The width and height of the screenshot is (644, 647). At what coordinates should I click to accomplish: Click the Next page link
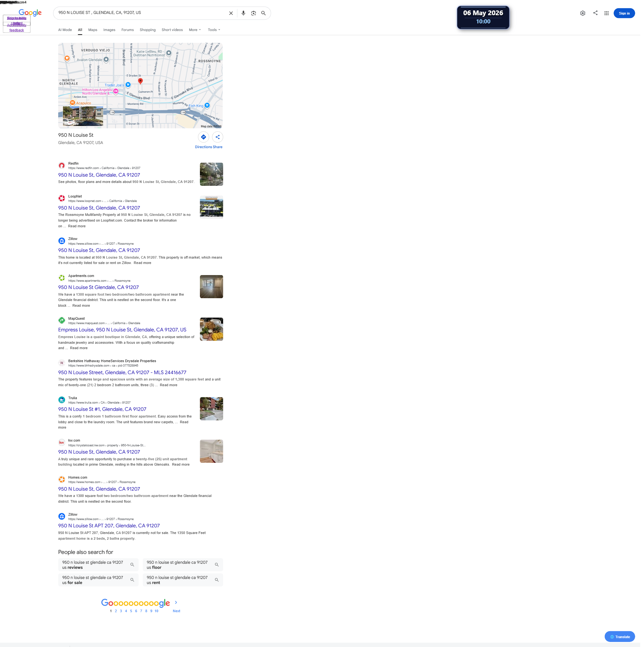(176, 611)
